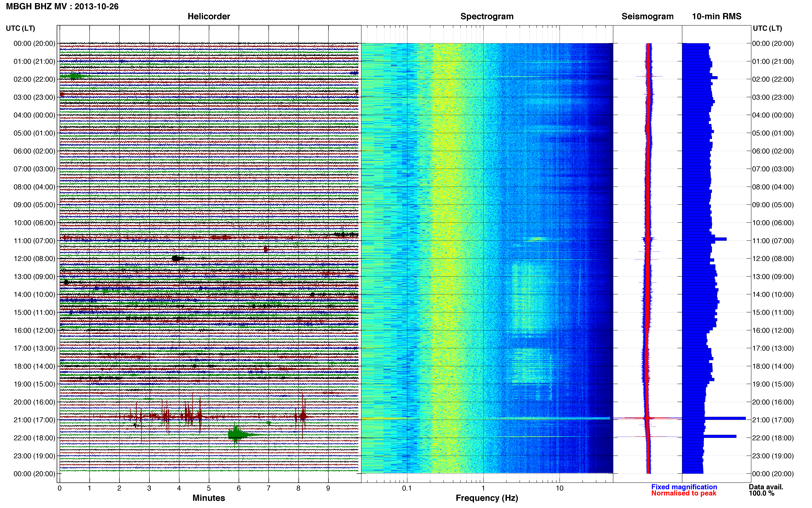Click '04:00 (00:00)' label beside the Helicorder

coord(34,115)
